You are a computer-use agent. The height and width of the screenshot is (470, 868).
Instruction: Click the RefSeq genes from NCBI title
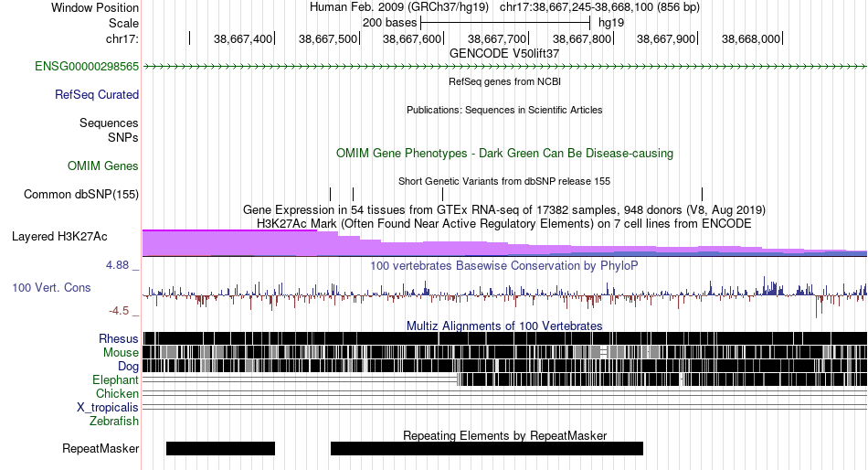[x=504, y=81]
